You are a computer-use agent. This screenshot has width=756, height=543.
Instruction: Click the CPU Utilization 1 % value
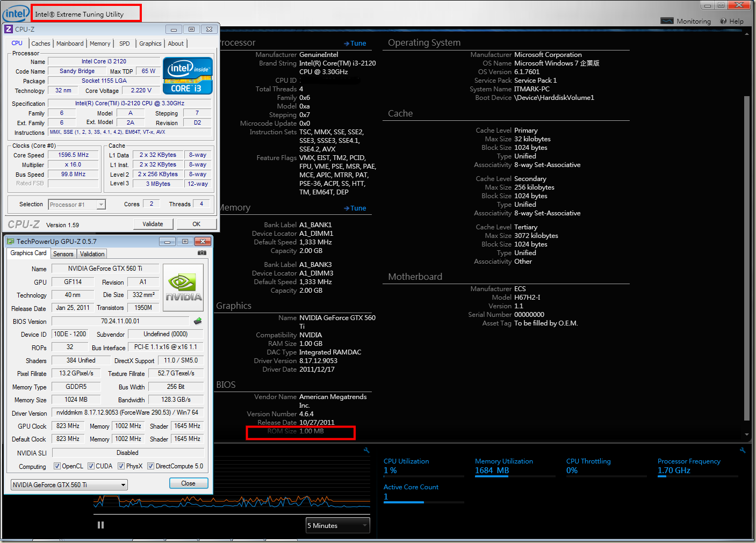(390, 470)
